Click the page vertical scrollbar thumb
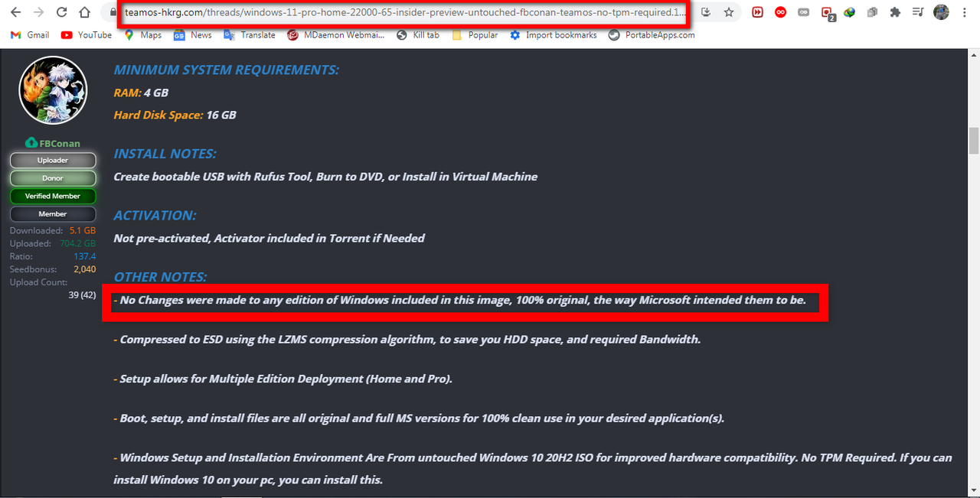Viewport: 980px width, 498px height. (x=974, y=141)
